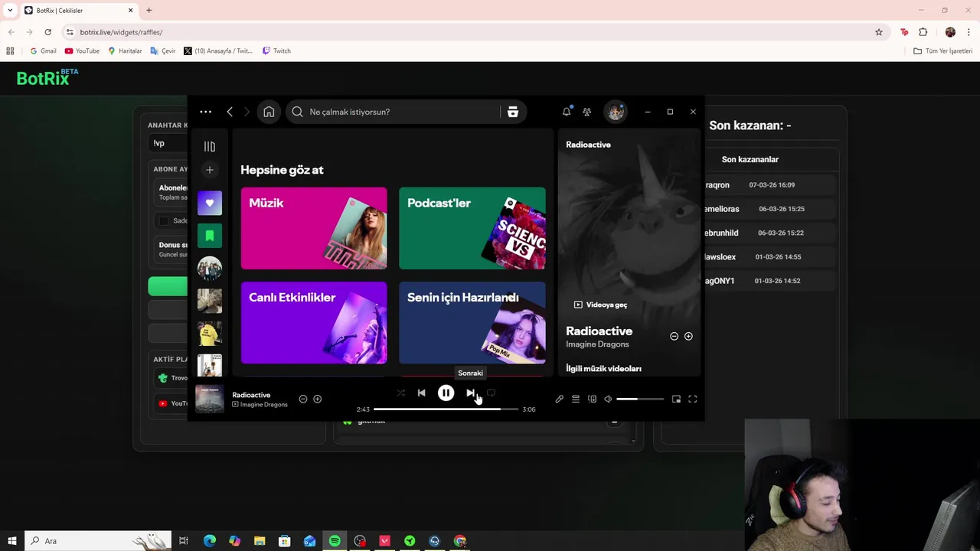The width and height of the screenshot is (980, 551).
Task: Open the band photo playlist in sidebar
Action: point(210,268)
